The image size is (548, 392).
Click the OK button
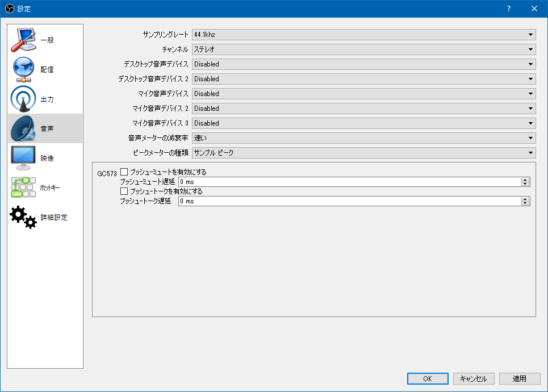[x=428, y=378]
